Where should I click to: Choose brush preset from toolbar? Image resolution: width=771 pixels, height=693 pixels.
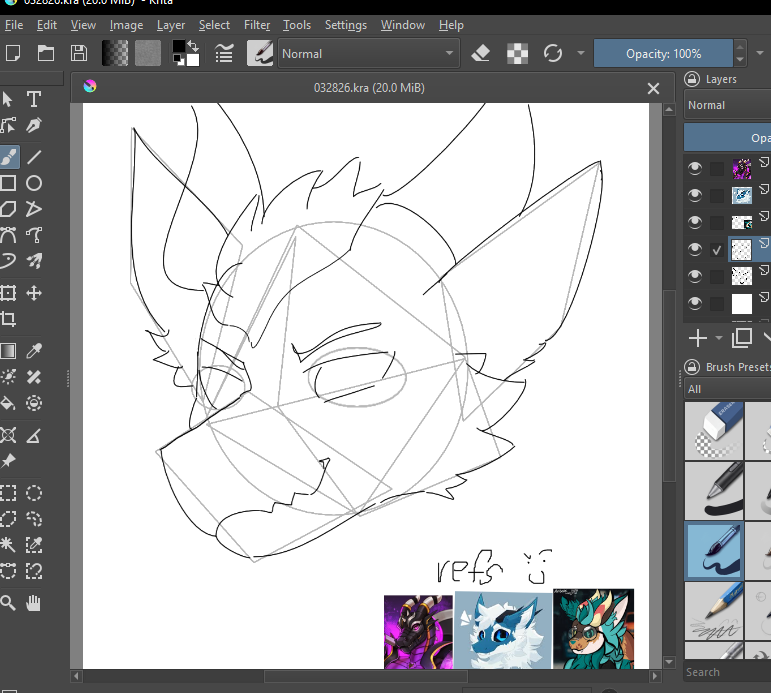(x=260, y=53)
